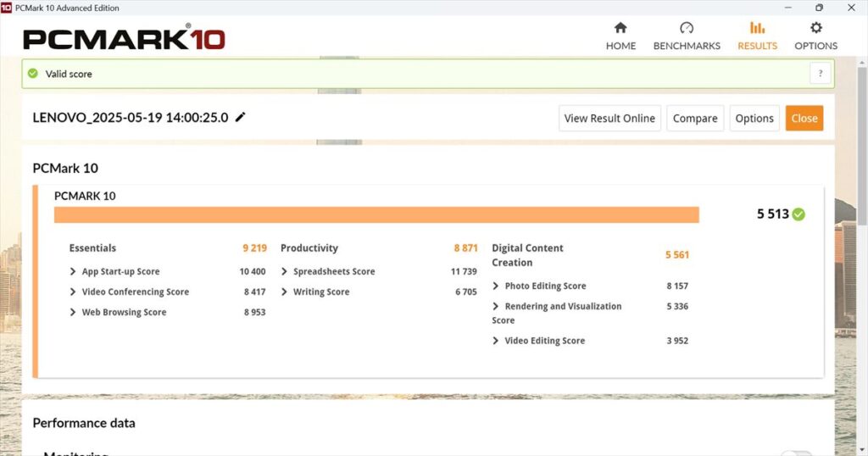The height and width of the screenshot is (456, 868).
Task: Close the result with orange Close button
Action: pos(804,119)
